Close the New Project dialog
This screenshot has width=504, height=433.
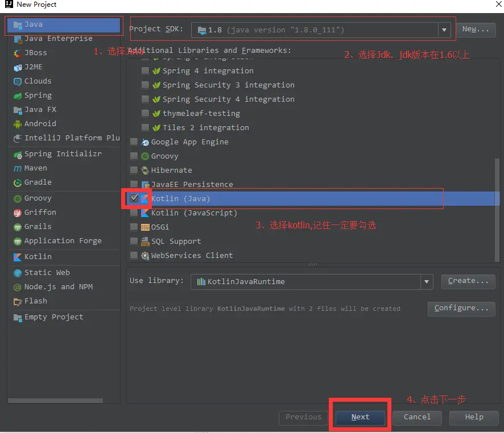point(498,4)
